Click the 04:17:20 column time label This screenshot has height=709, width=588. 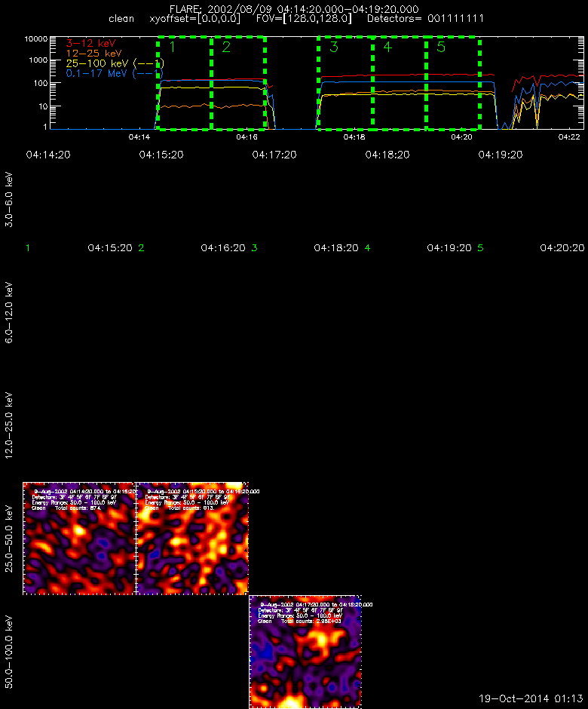(x=274, y=155)
